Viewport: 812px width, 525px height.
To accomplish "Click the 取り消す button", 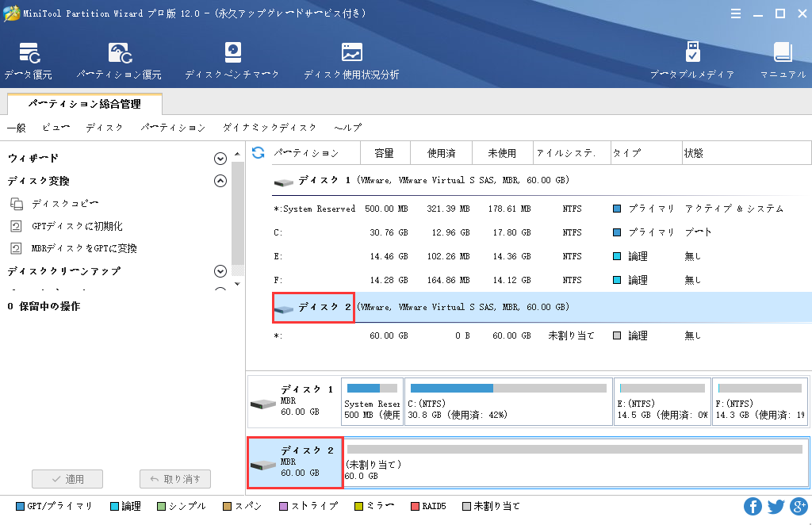I will (175, 479).
